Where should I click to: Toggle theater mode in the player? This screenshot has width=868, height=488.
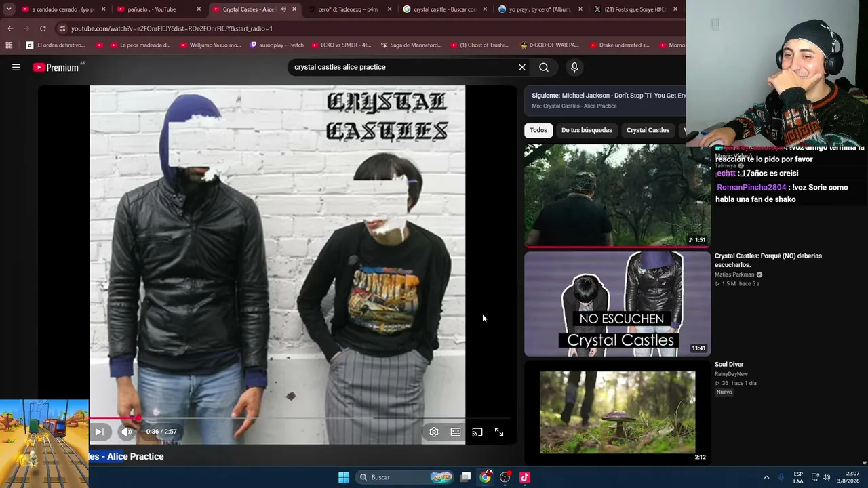pyautogui.click(x=456, y=432)
